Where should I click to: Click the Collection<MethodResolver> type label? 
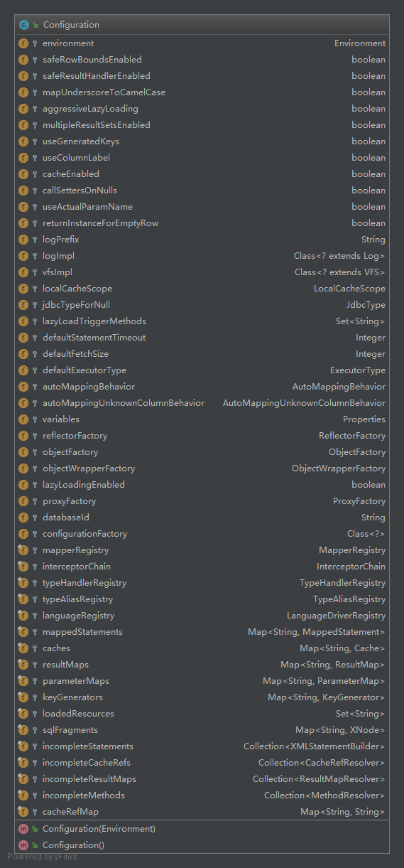pyautogui.click(x=324, y=795)
